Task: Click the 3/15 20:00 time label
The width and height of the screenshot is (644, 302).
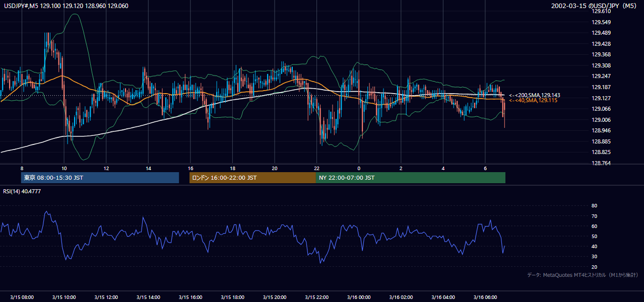Action: pos(275,297)
